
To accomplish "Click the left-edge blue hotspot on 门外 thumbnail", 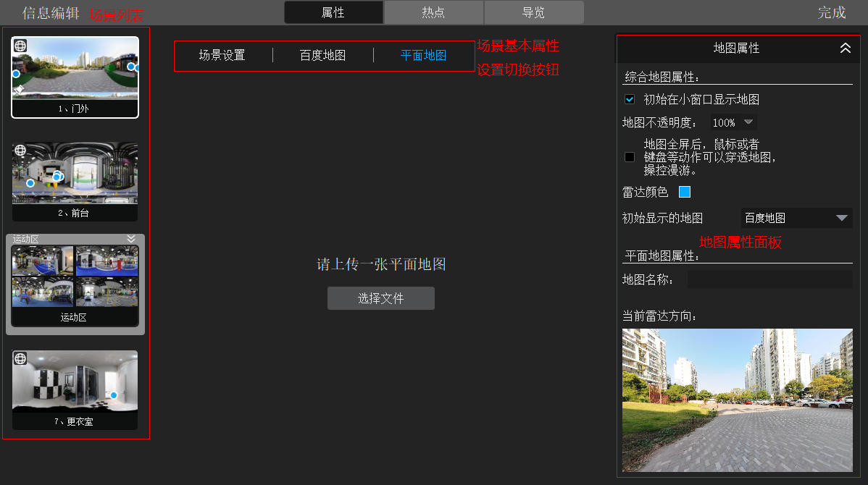I will click(x=16, y=74).
